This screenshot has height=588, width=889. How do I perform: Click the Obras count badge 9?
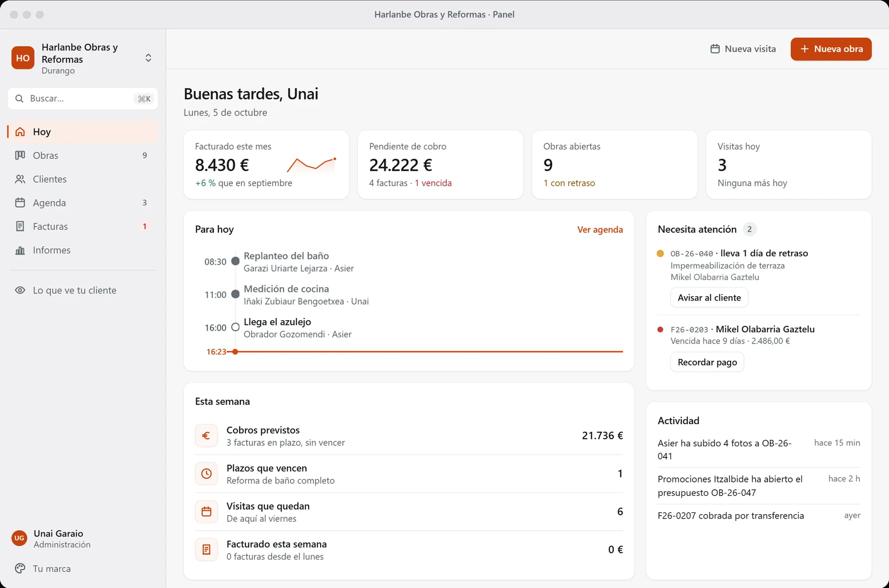(144, 156)
